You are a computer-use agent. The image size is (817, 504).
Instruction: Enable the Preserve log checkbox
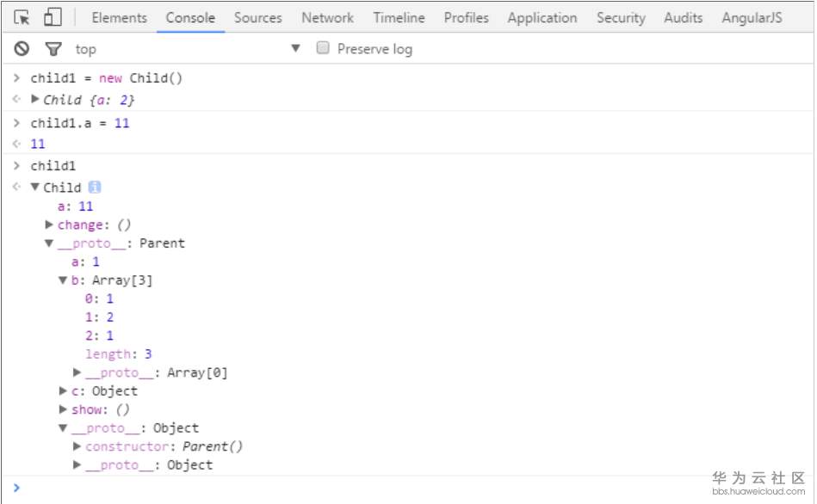[324, 48]
